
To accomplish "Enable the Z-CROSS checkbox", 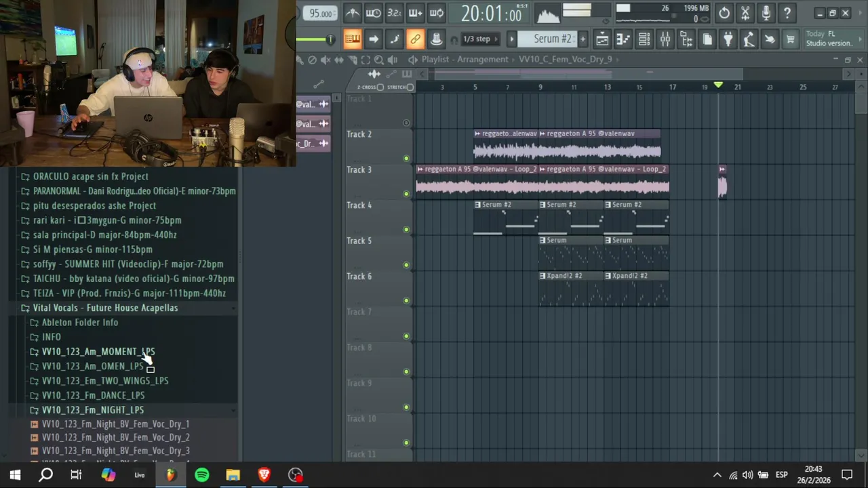I will click(x=380, y=87).
